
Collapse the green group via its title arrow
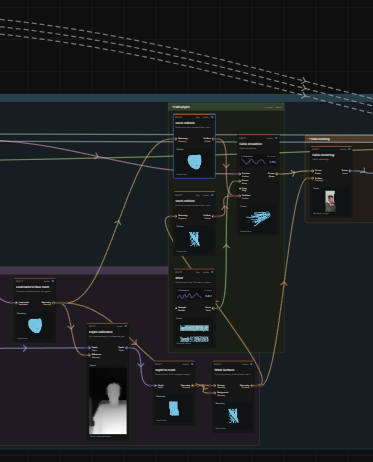[x=173, y=107]
